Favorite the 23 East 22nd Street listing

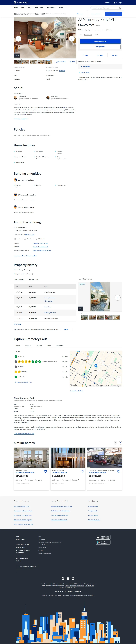click(x=82, y=471)
